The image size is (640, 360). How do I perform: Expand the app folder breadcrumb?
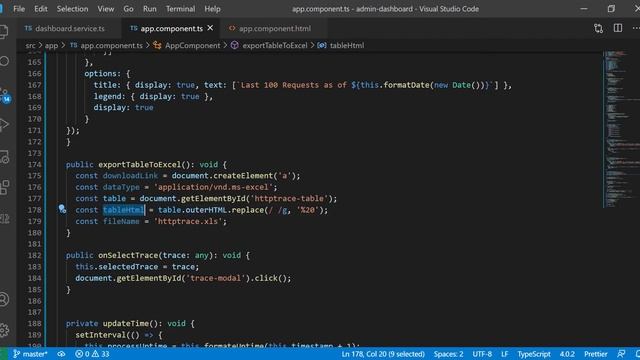51,45
